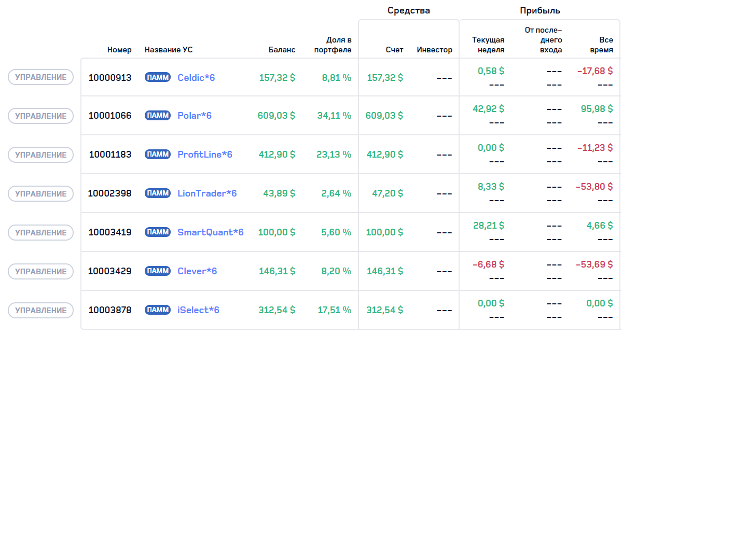The width and height of the screenshot is (747, 560).
Task: Click the ПАММ badge next to Celdic*6
Action: point(157,78)
